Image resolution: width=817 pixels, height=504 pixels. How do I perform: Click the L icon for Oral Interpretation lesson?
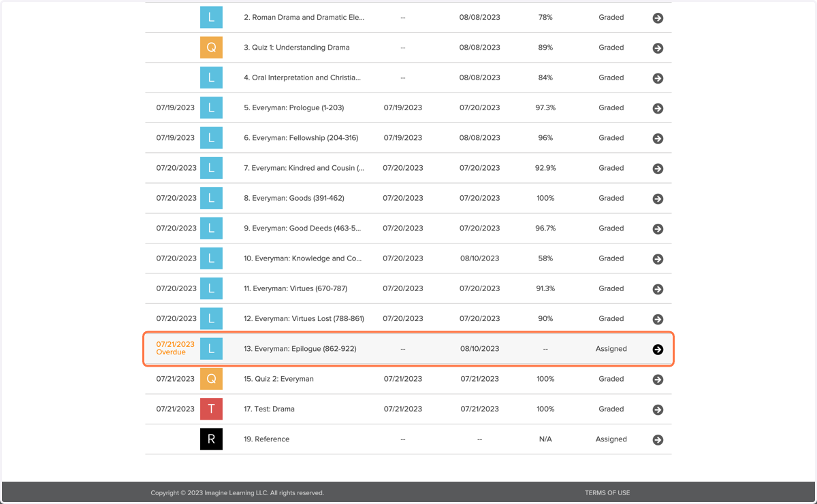point(211,78)
